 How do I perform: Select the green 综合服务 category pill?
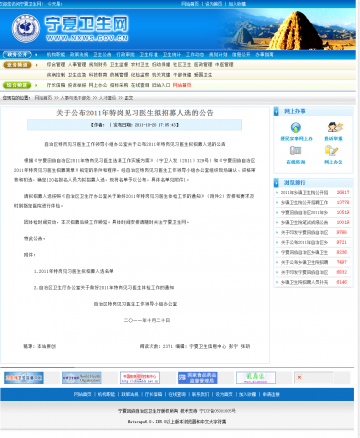coord(17,85)
